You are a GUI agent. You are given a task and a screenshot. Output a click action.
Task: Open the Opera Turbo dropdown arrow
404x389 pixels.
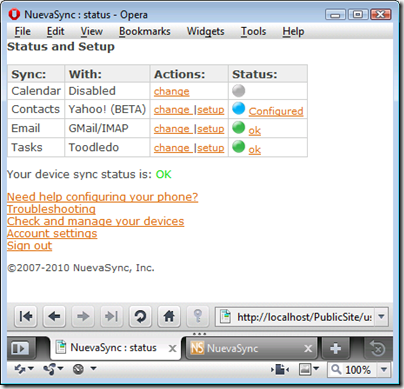tap(94, 369)
